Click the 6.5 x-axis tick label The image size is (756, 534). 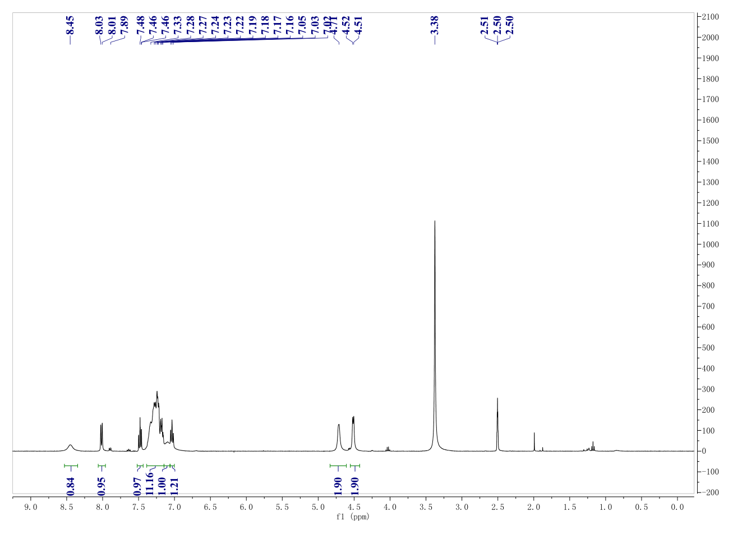click(210, 507)
